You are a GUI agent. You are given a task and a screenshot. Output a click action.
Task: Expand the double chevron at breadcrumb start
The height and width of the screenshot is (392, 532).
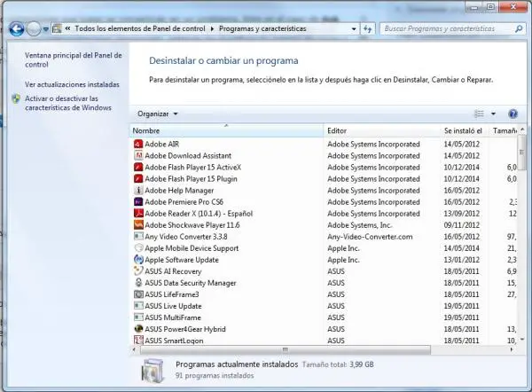click(x=68, y=28)
